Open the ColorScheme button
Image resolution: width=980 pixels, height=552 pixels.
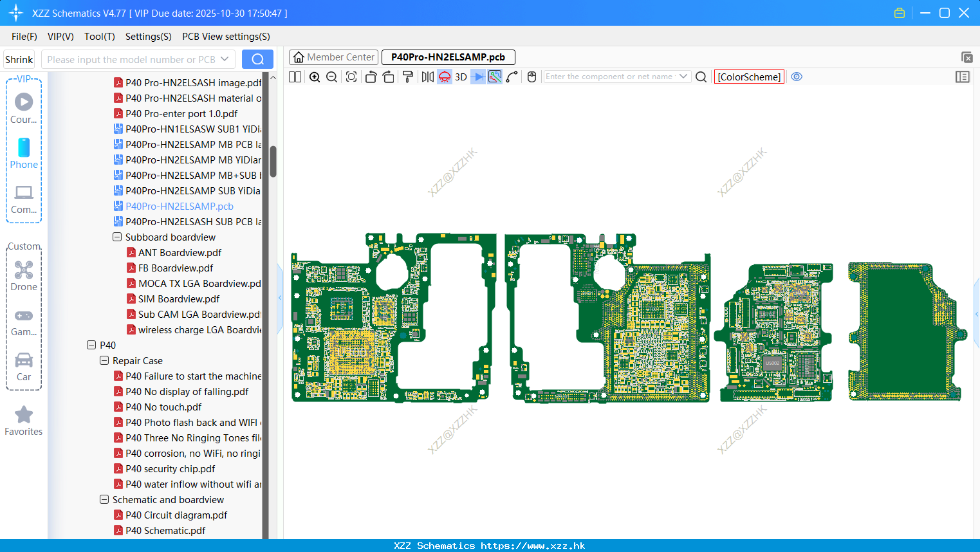[749, 77]
